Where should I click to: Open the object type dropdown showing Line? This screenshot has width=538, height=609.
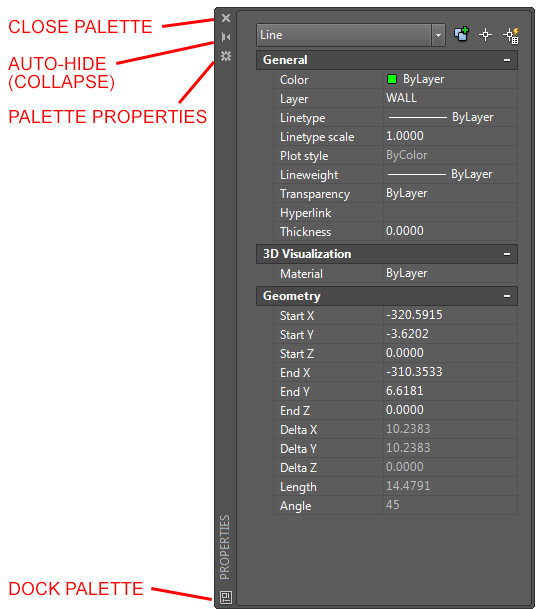[350, 35]
